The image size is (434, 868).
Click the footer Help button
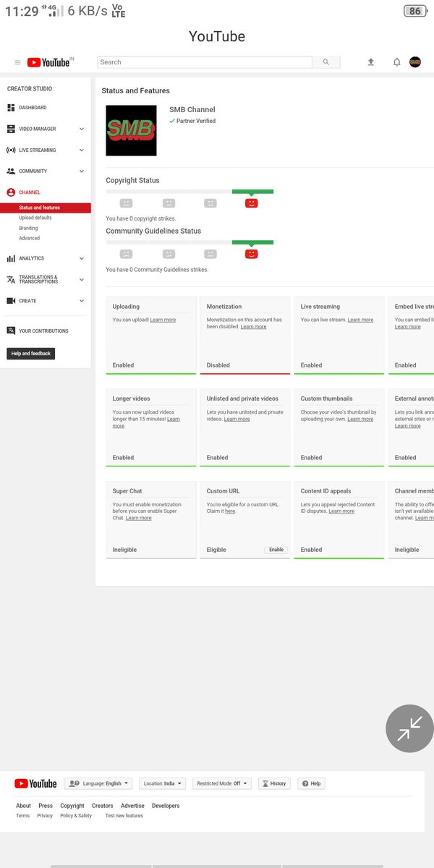click(x=311, y=783)
